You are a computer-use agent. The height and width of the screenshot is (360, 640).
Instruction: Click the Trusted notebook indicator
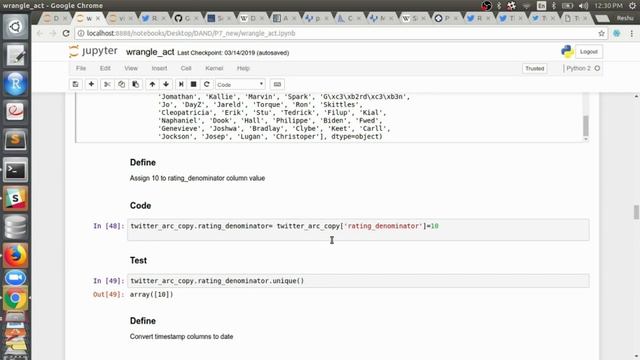[535, 68]
